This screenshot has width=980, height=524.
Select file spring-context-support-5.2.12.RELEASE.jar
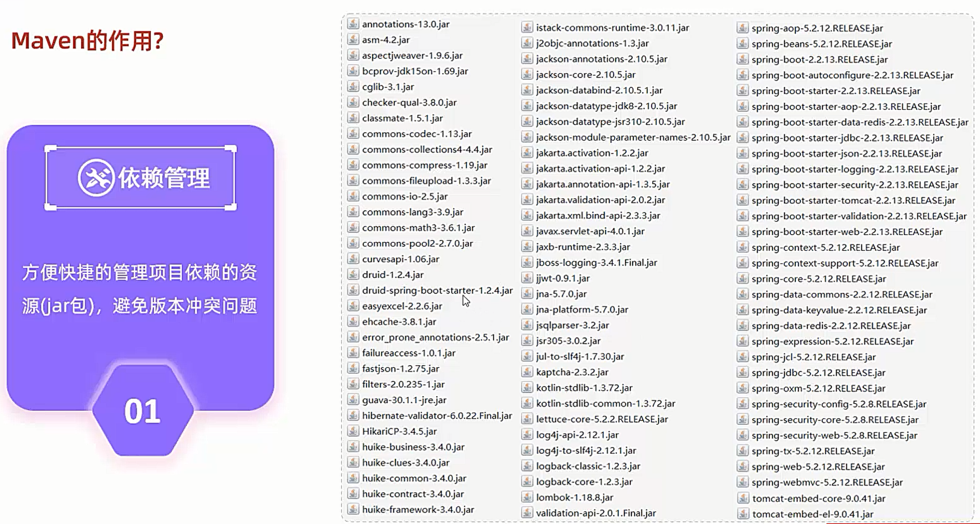coord(845,262)
